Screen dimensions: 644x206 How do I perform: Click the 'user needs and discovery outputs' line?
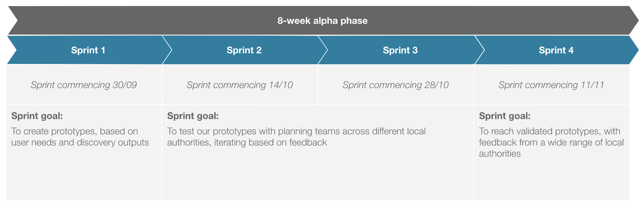[80, 142]
